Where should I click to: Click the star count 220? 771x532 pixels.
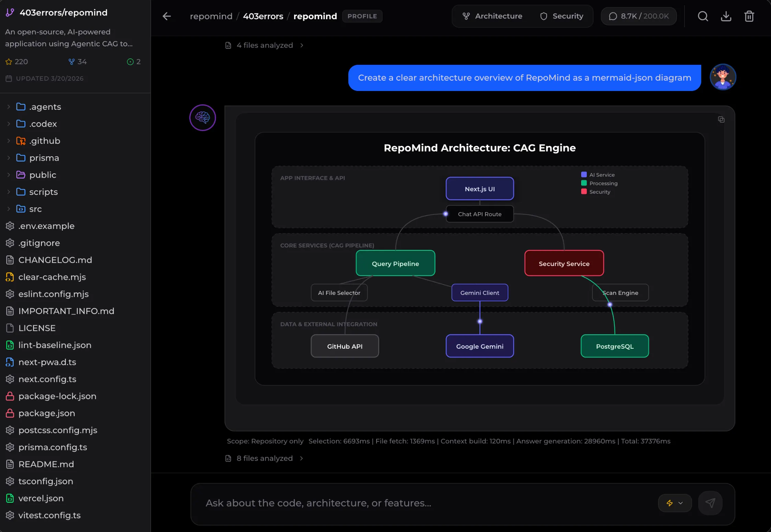pyautogui.click(x=16, y=62)
